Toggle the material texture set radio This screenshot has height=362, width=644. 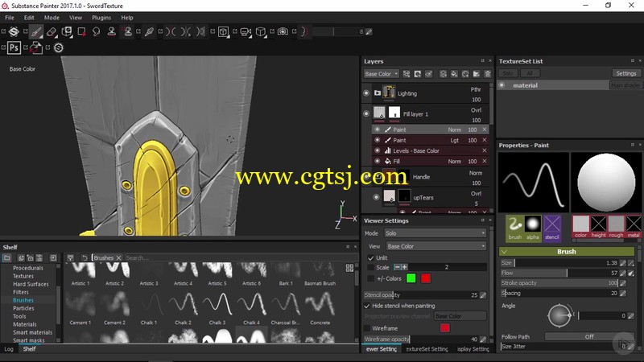502,85
